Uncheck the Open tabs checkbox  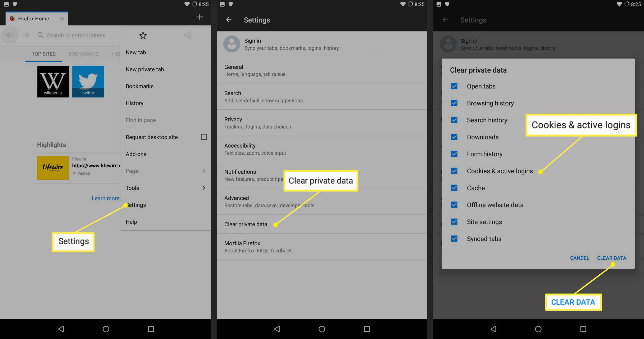(453, 86)
